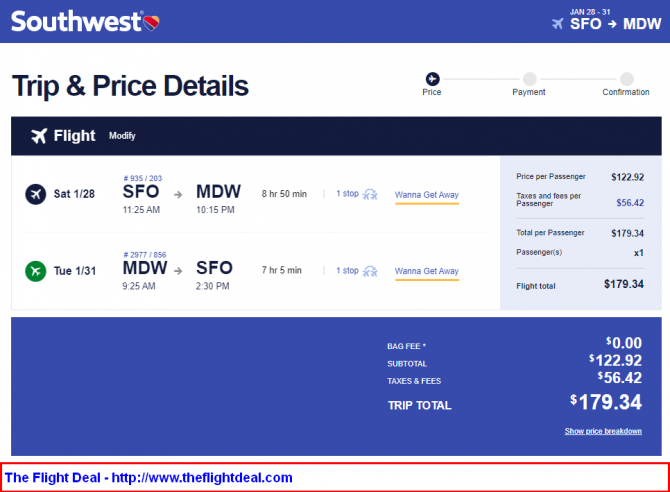
Task: Open Wanna Get Away for departing flight
Action: tap(426, 195)
